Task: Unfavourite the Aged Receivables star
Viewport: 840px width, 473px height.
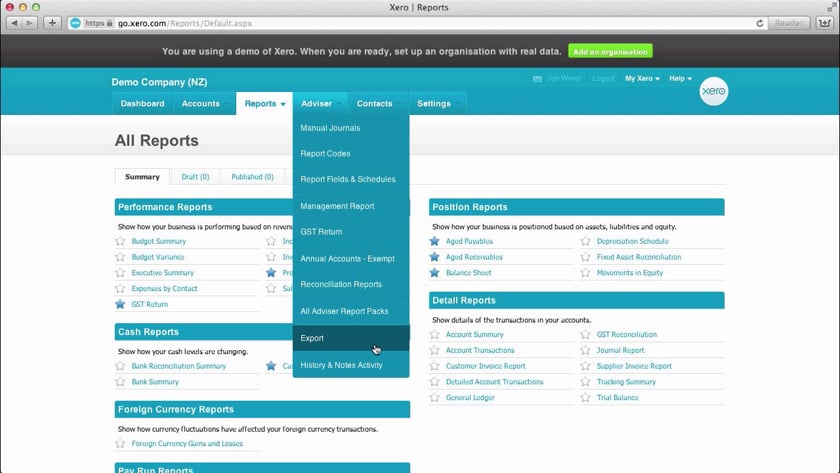Action: (434, 257)
